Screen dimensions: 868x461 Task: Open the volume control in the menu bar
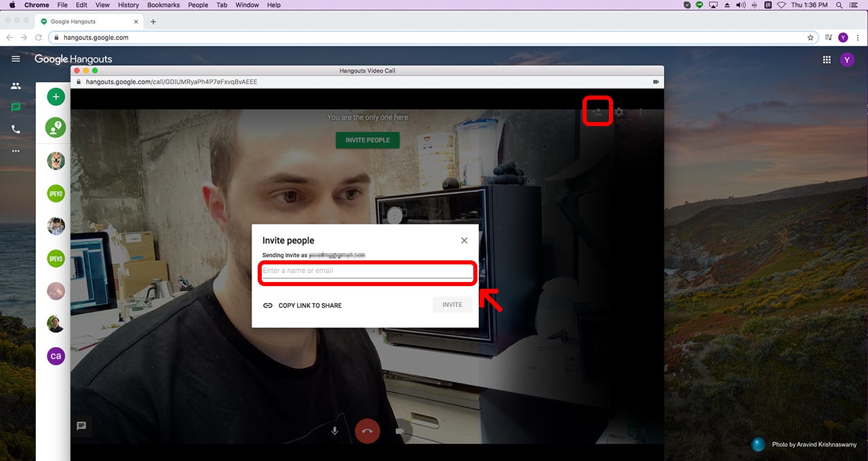point(740,5)
